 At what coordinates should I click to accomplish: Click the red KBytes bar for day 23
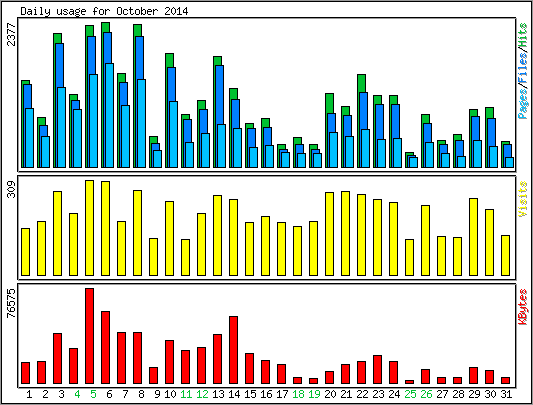pos(377,370)
